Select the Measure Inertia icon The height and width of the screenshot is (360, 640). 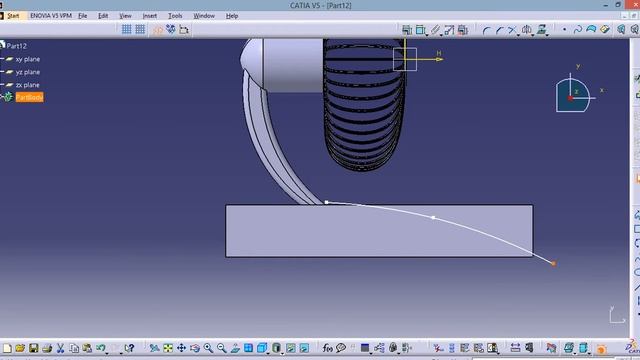529,348
